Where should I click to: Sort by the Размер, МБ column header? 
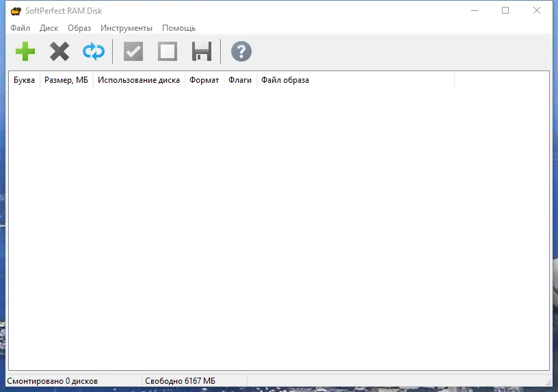pyautogui.click(x=66, y=80)
